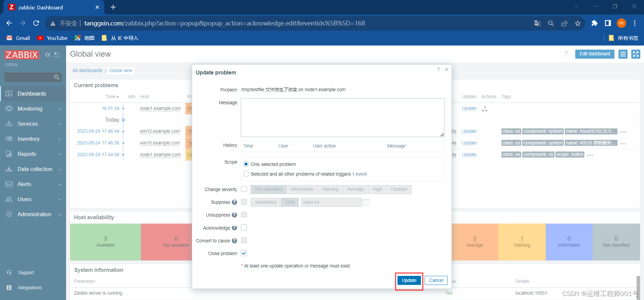The width and height of the screenshot is (644, 300).
Task: Click the ZABBIX logo
Action: pos(22,55)
